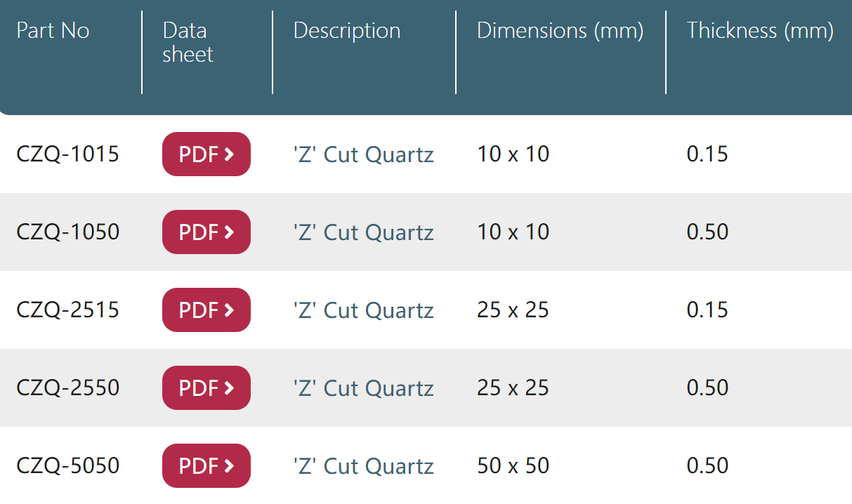The image size is (852, 504).
Task: Open the PDF datasheet for CZQ-1050
Action: (x=207, y=232)
